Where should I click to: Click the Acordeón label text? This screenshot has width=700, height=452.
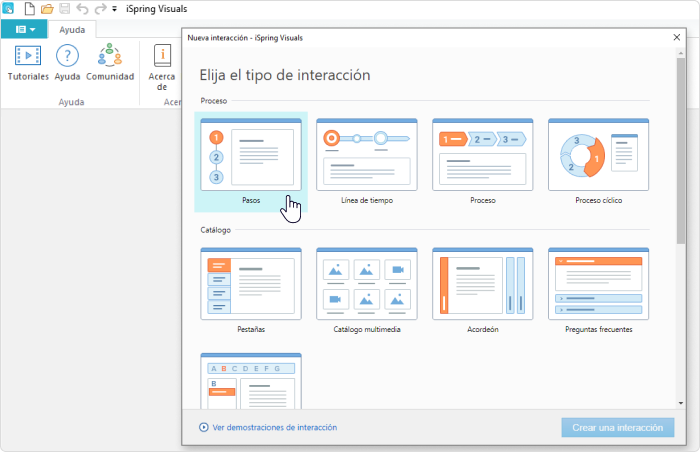pyautogui.click(x=483, y=330)
